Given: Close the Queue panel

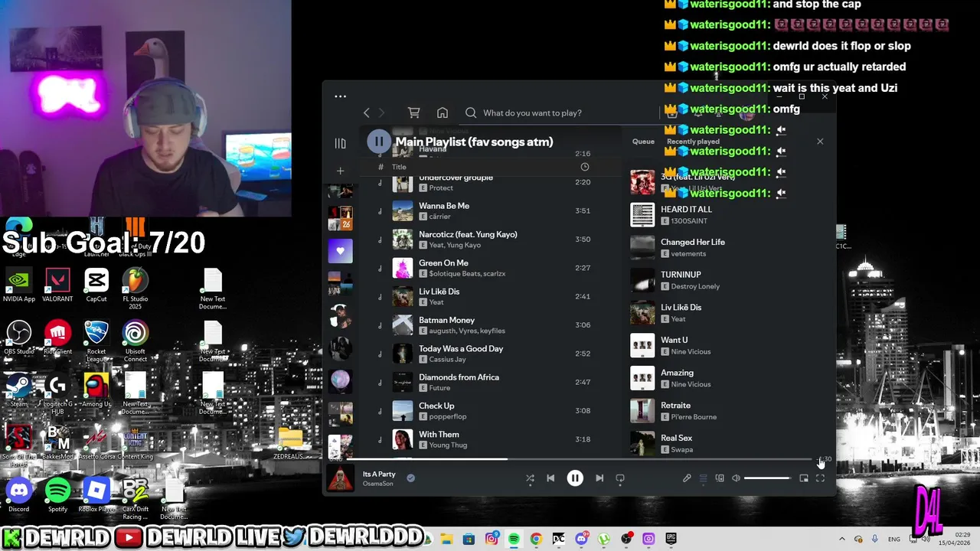Looking at the screenshot, I should [x=820, y=142].
